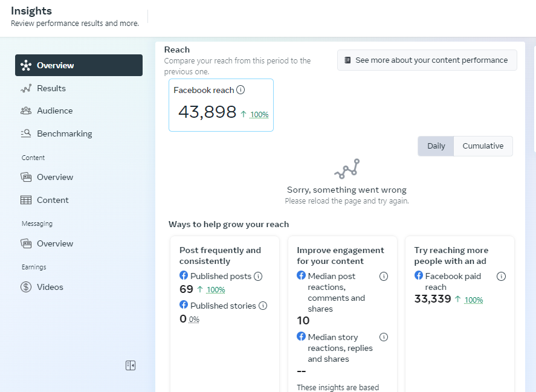
Task: Click info icon beside Median post reactions
Action: [x=384, y=276]
